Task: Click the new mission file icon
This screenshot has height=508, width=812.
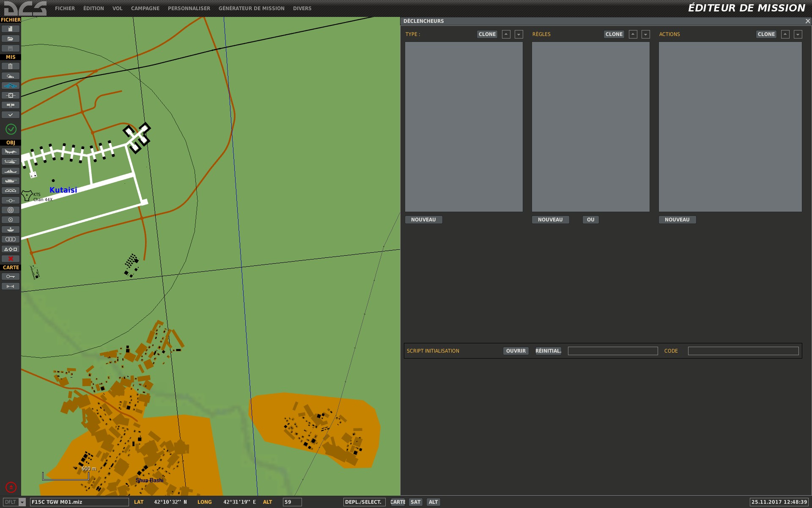Action: tap(11, 29)
